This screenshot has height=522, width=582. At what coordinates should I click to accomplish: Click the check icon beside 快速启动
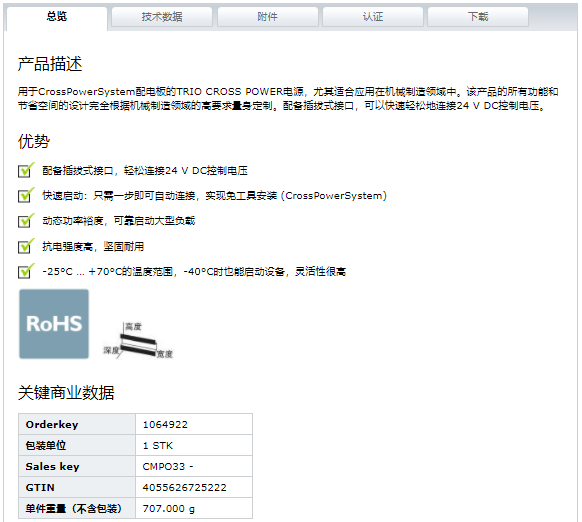(26, 195)
